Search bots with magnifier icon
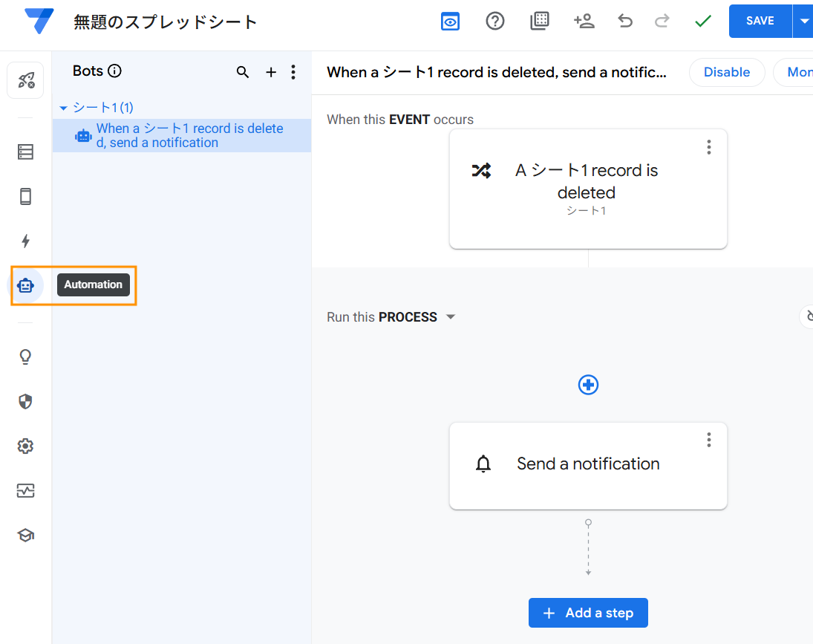 [243, 72]
